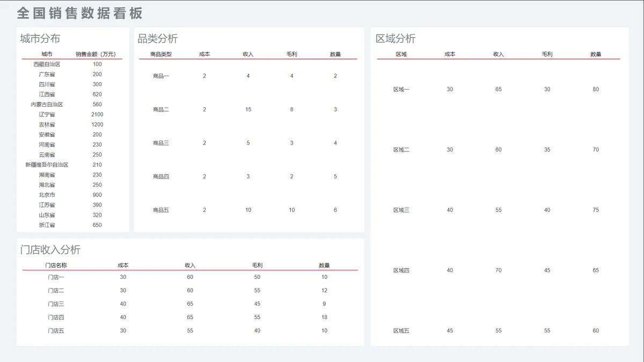Image resolution: width=644 pixels, height=362 pixels.
Task: Click the 320 sales value for 山东省
Action: [97, 215]
